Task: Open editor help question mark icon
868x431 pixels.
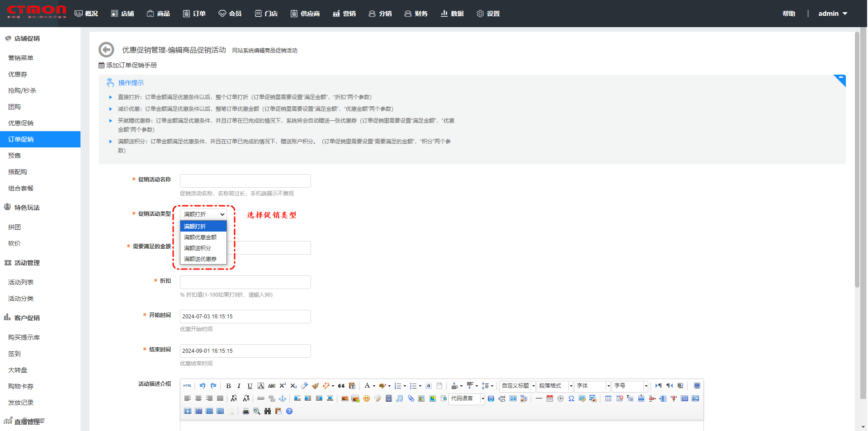Action: 289,411
